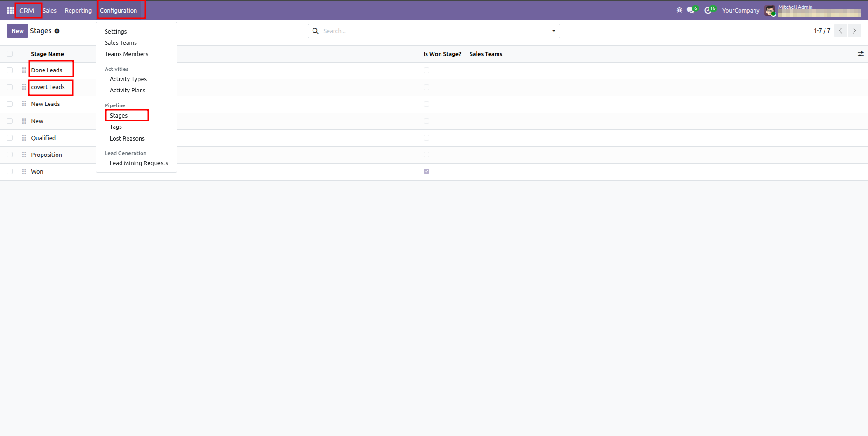Click the 1-7 / 7 pager counter
The height and width of the screenshot is (436, 868).
(822, 31)
